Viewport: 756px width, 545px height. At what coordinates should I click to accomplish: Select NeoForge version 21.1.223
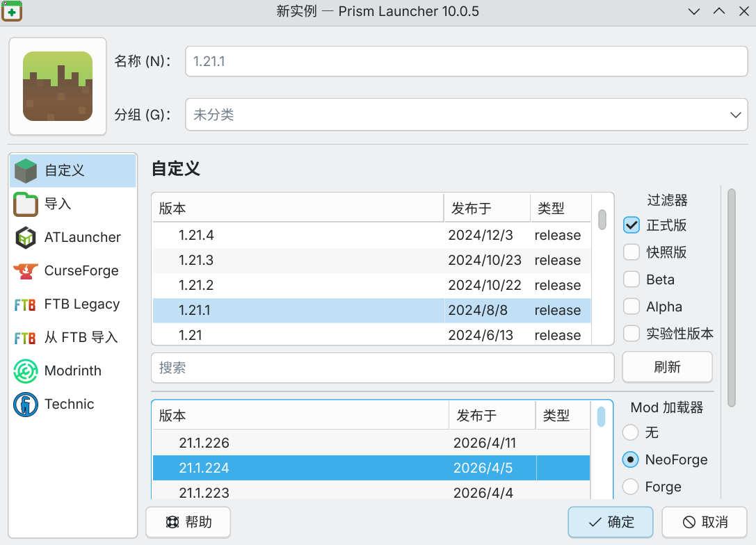(x=371, y=491)
